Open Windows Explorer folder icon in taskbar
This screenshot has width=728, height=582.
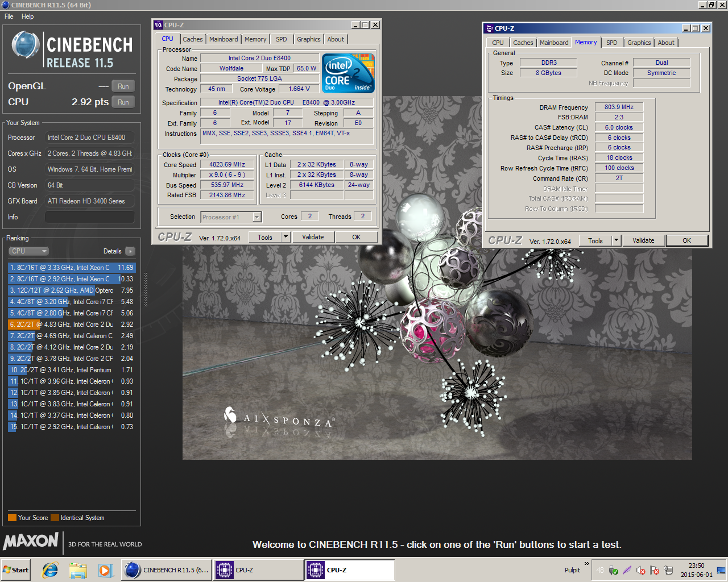coord(78,570)
